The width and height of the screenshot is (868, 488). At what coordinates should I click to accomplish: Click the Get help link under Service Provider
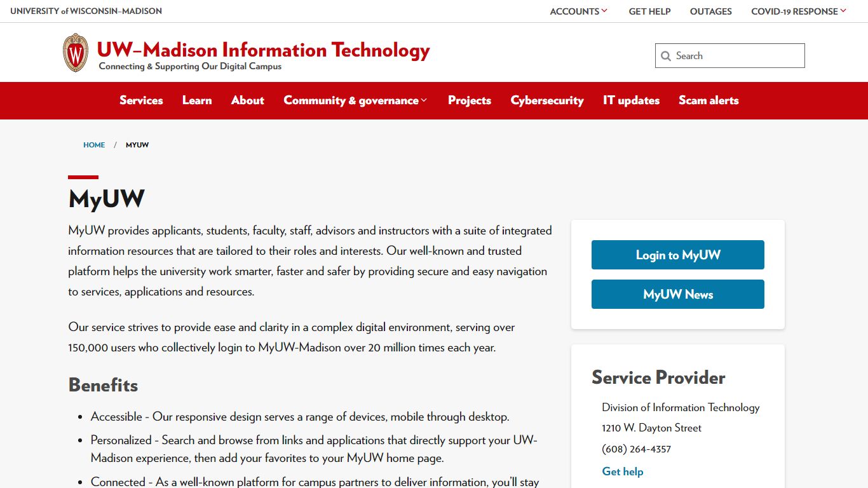tap(622, 471)
